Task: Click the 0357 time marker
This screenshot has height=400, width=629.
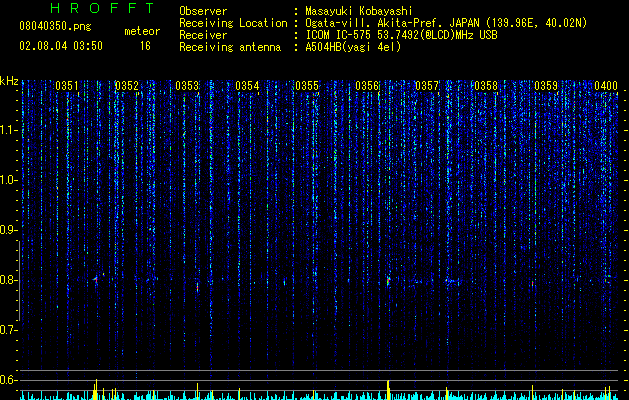Action: coord(427,86)
